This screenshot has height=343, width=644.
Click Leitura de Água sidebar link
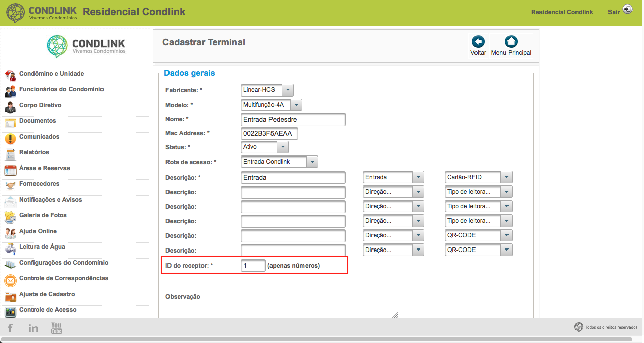pos(42,247)
